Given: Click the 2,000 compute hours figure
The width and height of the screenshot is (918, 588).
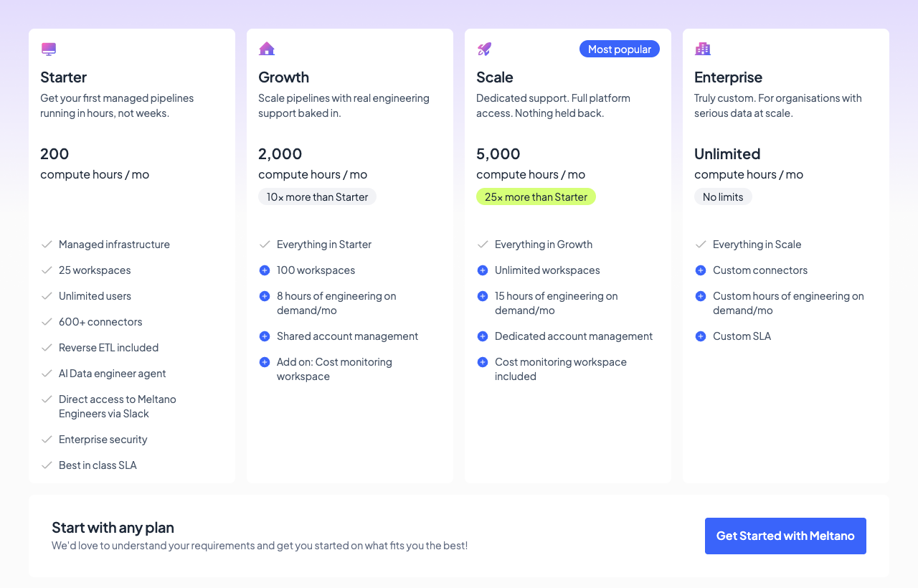Looking at the screenshot, I should tap(280, 153).
